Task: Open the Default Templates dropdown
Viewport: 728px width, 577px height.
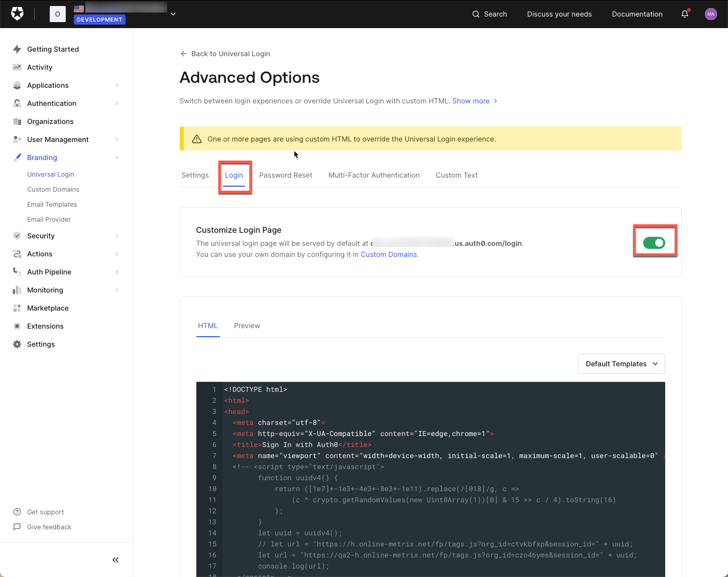Action: 621,363
